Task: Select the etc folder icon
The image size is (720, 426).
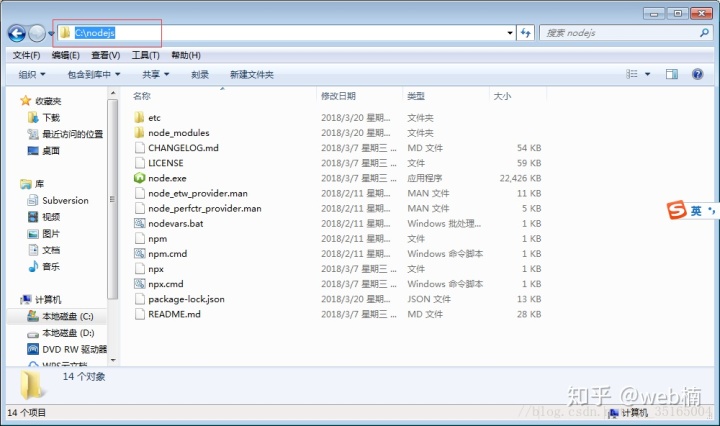Action: tap(139, 118)
